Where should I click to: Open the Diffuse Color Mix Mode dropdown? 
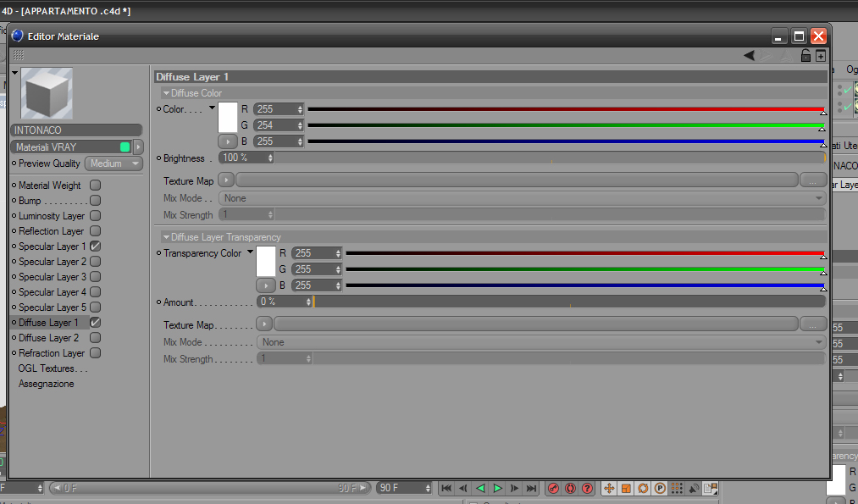[522, 198]
